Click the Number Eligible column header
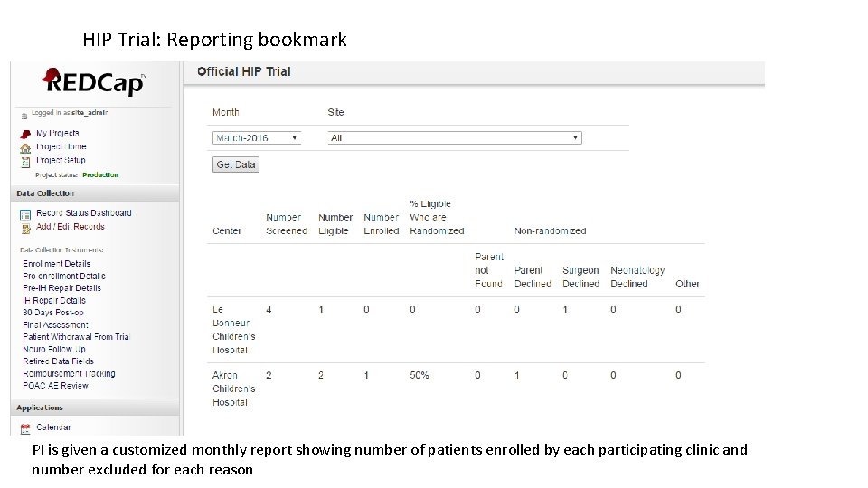Image resolution: width=868 pixels, height=488 pixels. click(335, 224)
